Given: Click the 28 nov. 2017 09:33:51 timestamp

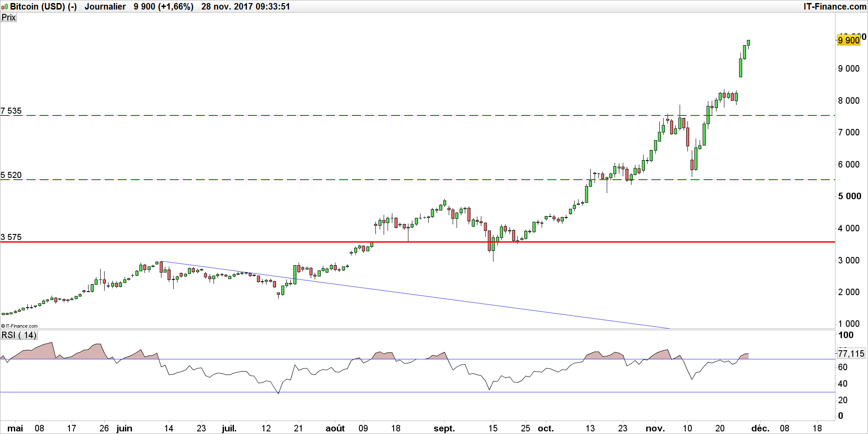Looking at the screenshot, I should click(x=246, y=7).
